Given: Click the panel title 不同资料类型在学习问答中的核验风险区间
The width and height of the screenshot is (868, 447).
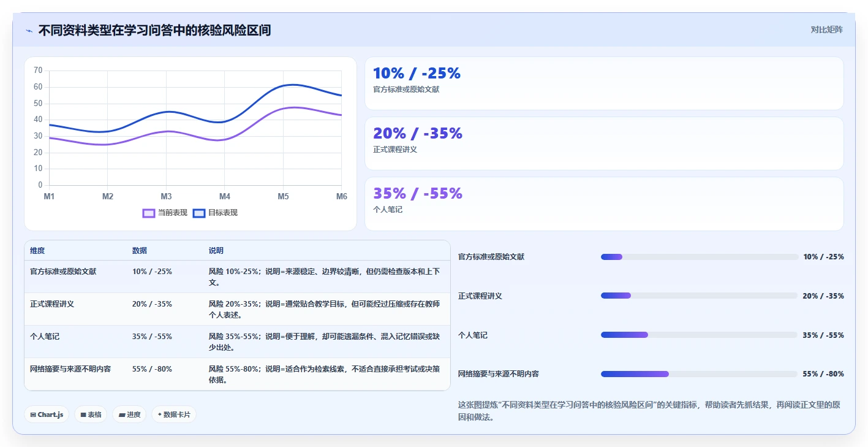Looking at the screenshot, I should click(154, 30).
